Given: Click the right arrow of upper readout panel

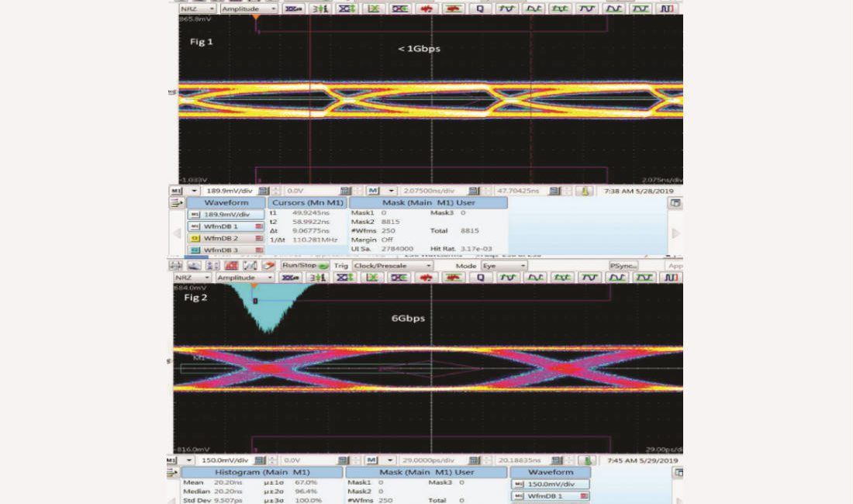Looking at the screenshot, I should 675,233.
